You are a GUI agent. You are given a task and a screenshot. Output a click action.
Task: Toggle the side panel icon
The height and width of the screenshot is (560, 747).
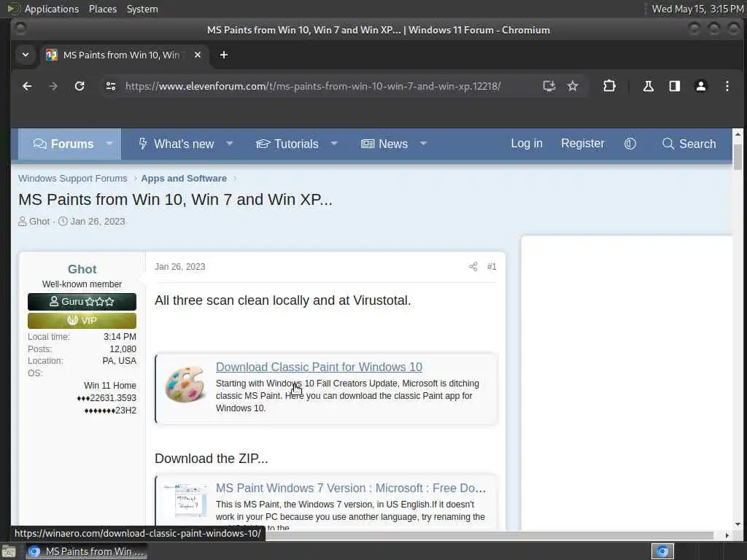click(x=675, y=86)
